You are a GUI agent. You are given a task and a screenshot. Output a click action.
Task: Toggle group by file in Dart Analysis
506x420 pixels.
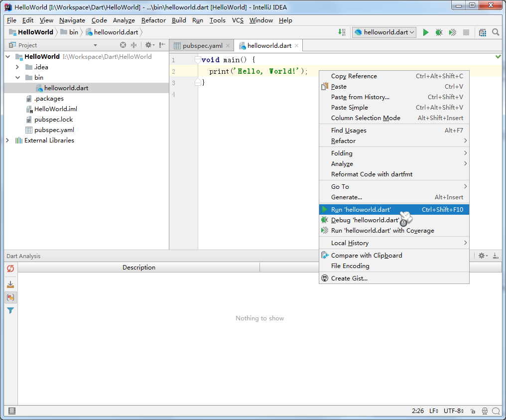pyautogui.click(x=10, y=297)
